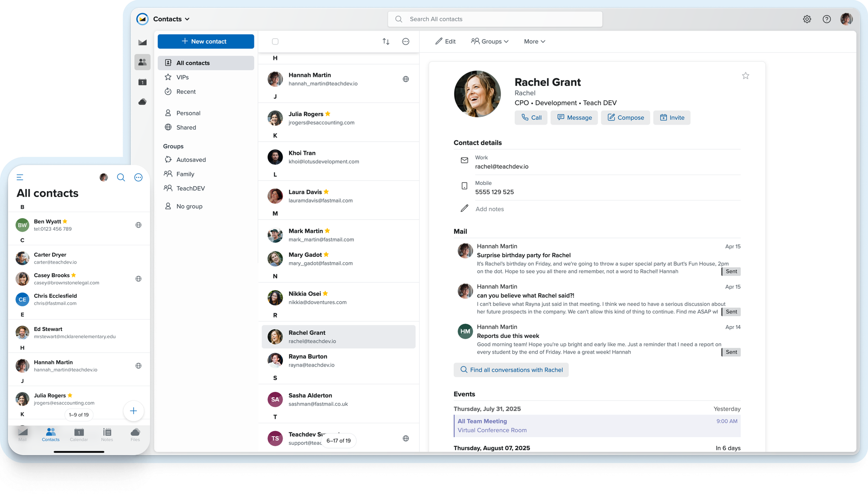868x502 pixels.
Task: Click the sort icon above the contact list
Action: pyautogui.click(x=386, y=41)
